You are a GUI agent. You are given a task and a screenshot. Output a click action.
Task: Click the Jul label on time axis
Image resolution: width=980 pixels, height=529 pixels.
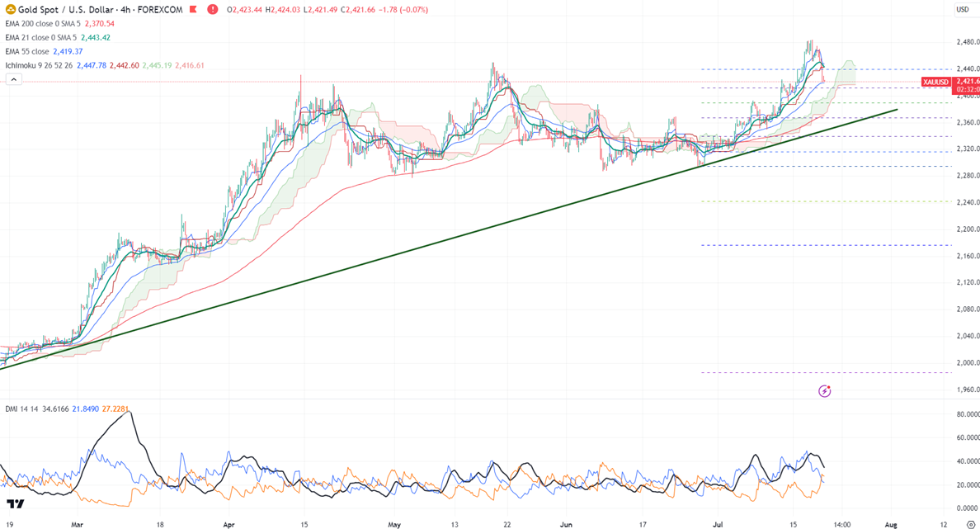pos(718,525)
